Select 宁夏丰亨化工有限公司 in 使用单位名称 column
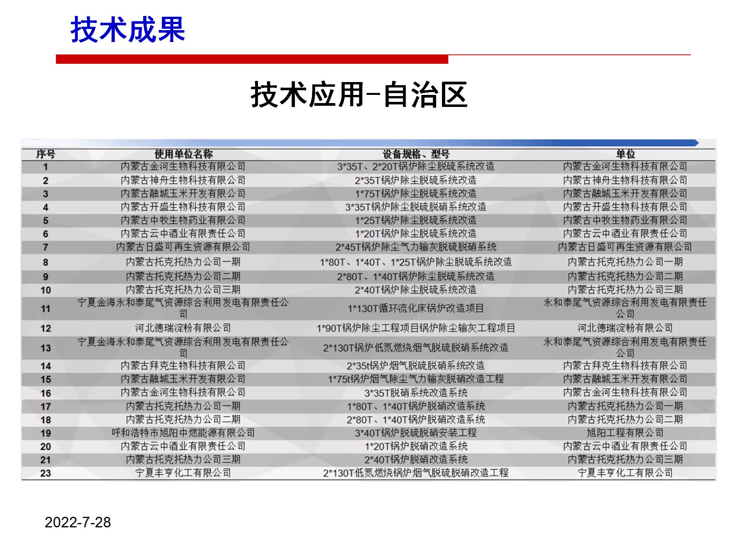 coord(183,473)
